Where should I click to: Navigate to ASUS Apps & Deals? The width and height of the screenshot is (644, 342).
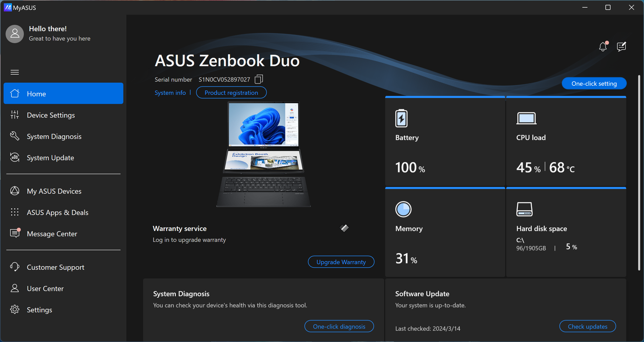[x=63, y=212]
